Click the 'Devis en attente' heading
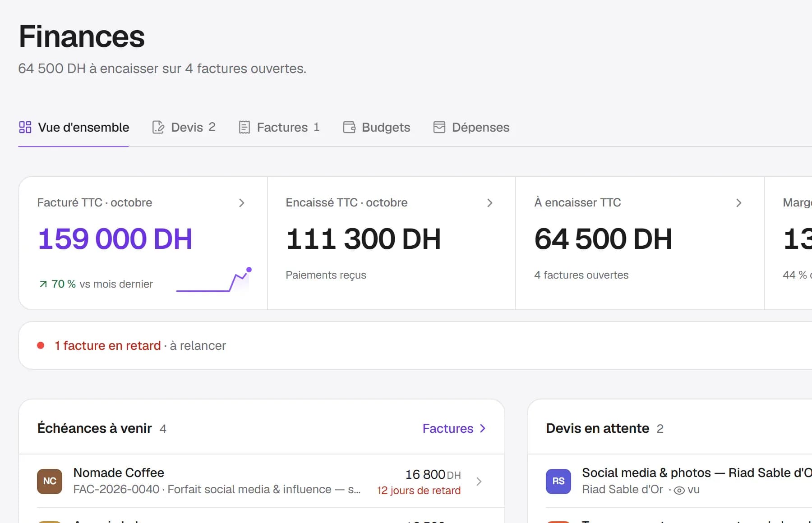 point(597,428)
